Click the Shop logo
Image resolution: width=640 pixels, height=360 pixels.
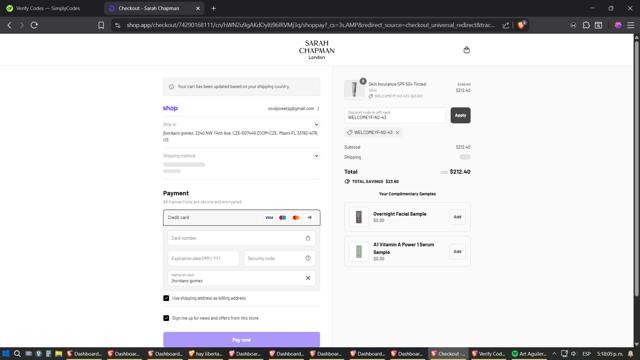click(x=170, y=108)
